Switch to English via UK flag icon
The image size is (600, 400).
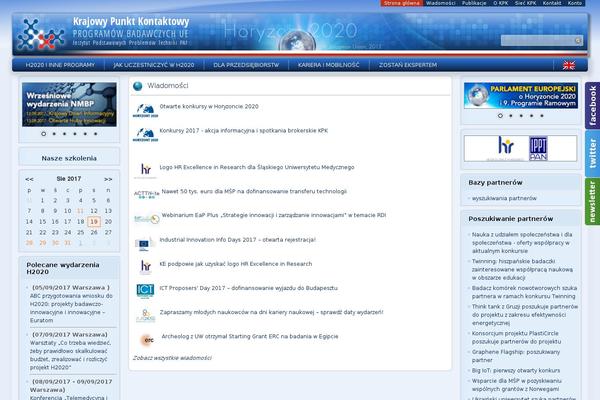pyautogui.click(x=569, y=65)
